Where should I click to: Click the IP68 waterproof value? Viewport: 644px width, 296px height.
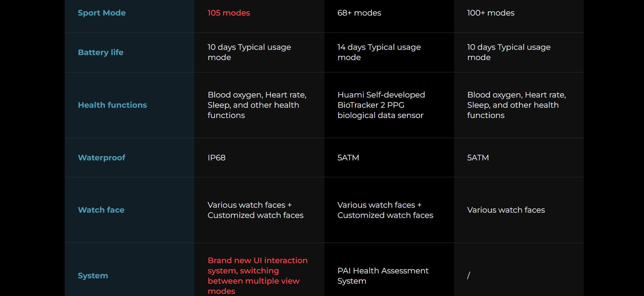pyautogui.click(x=216, y=158)
